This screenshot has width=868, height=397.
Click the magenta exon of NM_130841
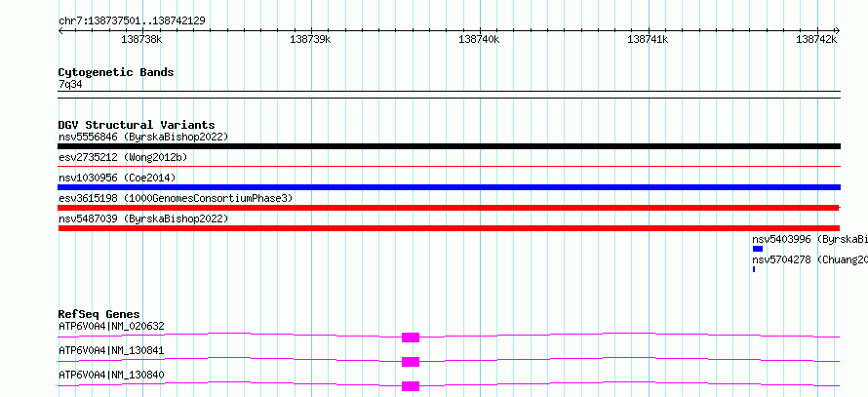tap(411, 362)
